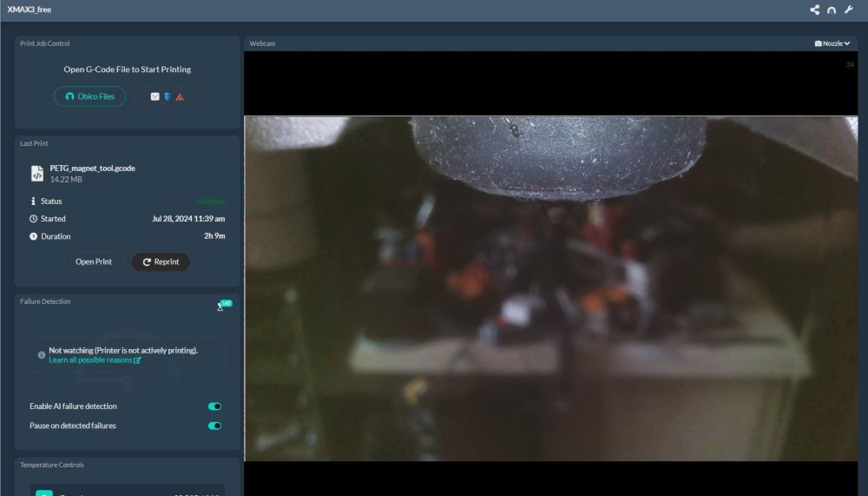The width and height of the screenshot is (868, 496).
Task: Click the Temperature Controls panel header
Action: tap(52, 465)
